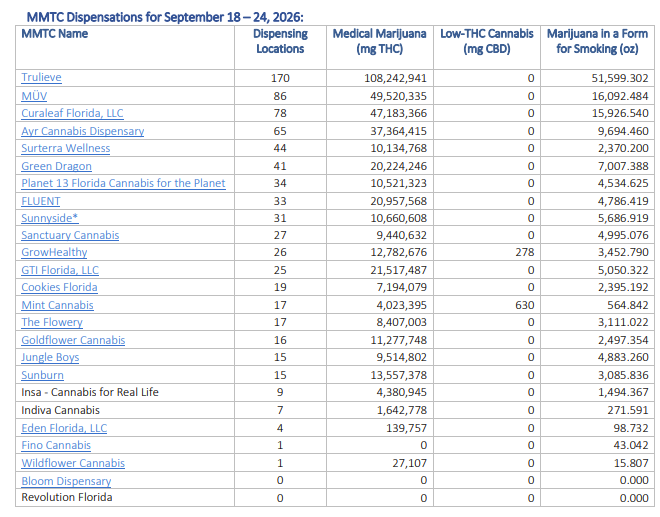Select Trulieve's 170 locations cell
Screen dimensions: 660x517
coord(280,78)
